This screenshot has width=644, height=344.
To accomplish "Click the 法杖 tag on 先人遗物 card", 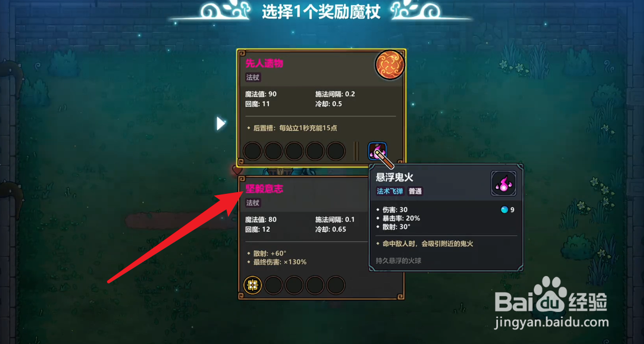I will 253,77.
